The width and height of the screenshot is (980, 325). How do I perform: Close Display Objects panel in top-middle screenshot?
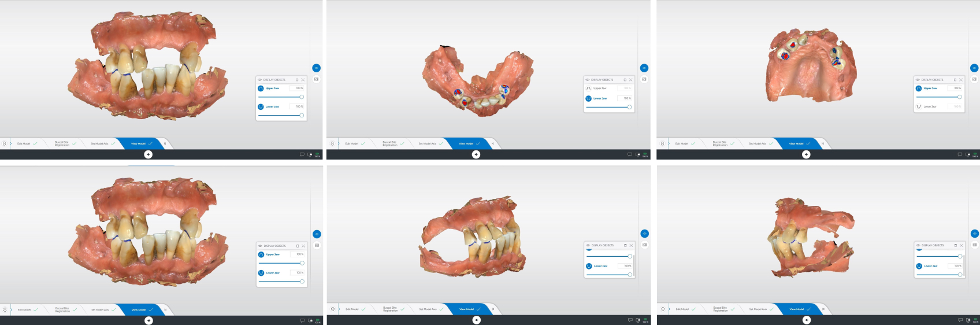[x=630, y=80]
